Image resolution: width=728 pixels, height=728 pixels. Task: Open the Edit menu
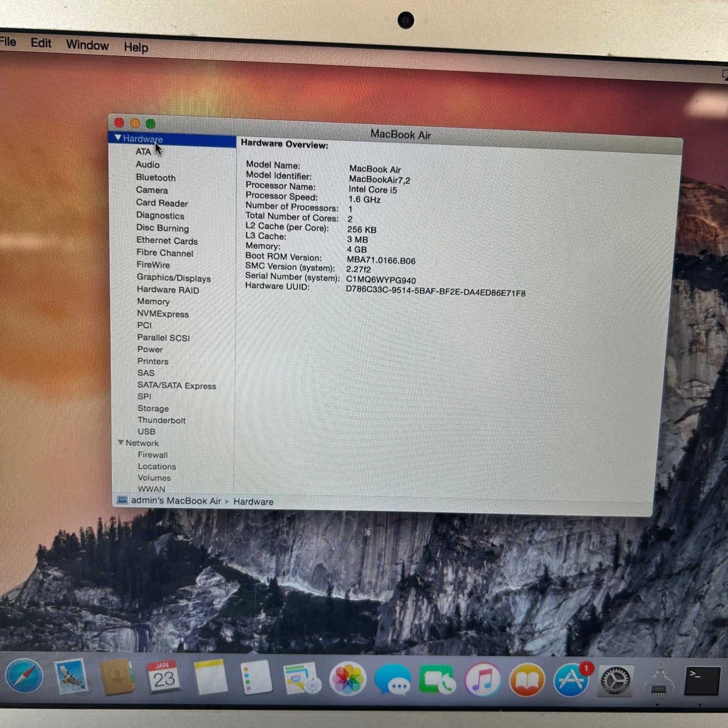(41, 43)
